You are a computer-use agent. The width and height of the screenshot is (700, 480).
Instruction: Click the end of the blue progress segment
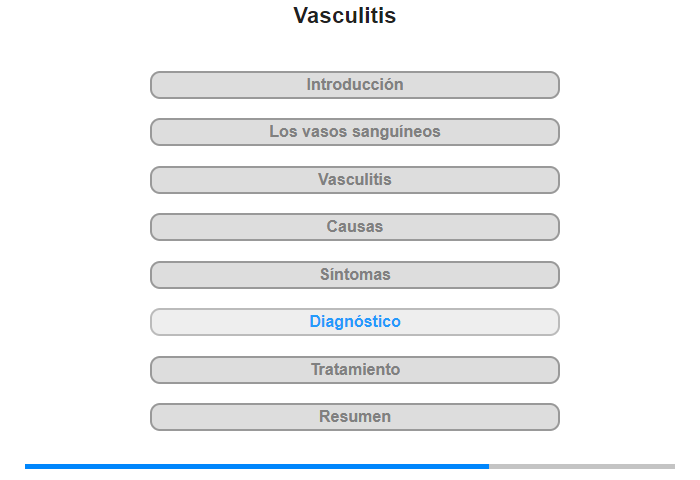click(488, 466)
